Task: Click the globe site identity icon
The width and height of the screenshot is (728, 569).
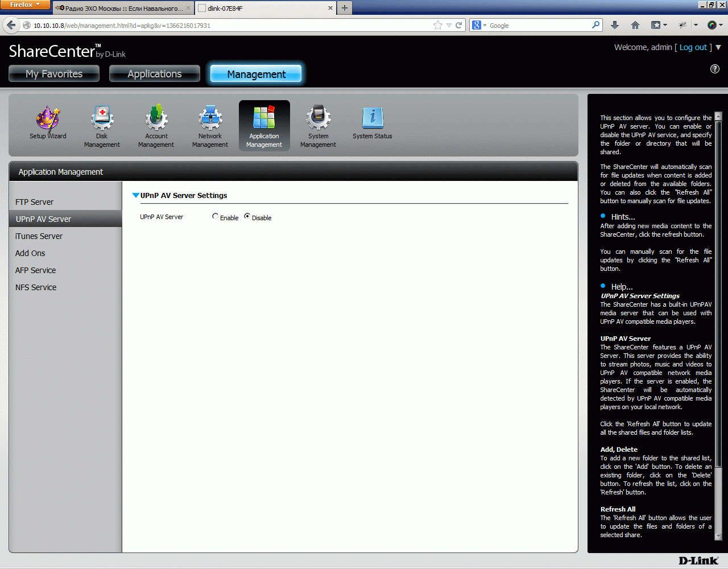Action: pyautogui.click(x=27, y=25)
